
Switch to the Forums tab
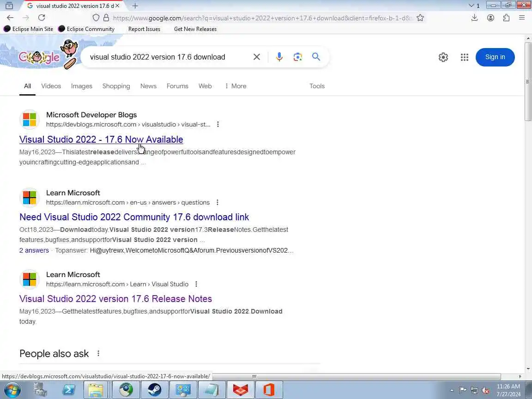tap(177, 86)
